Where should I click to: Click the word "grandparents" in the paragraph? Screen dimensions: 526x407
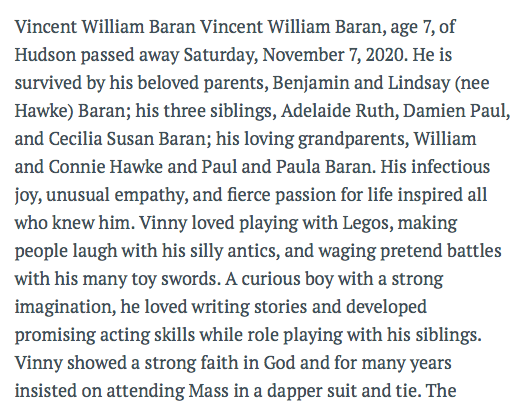(x=351, y=140)
